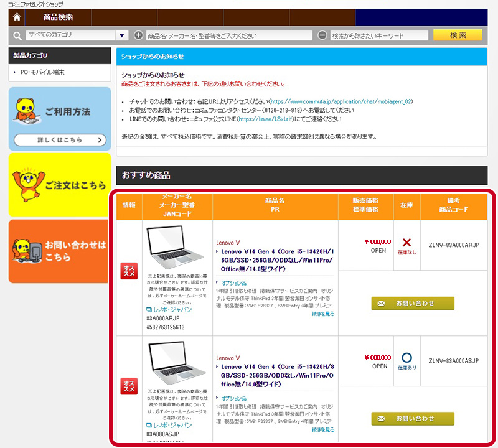
Task: Click the plus include-keyword icon
Action: 138,35
